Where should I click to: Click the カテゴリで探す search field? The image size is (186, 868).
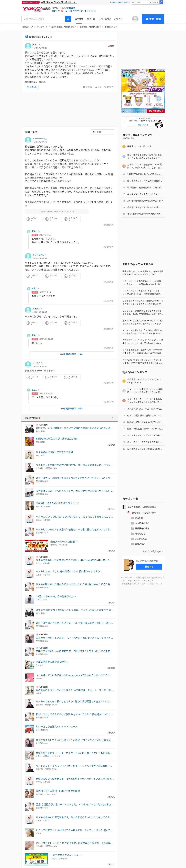click(x=43, y=19)
